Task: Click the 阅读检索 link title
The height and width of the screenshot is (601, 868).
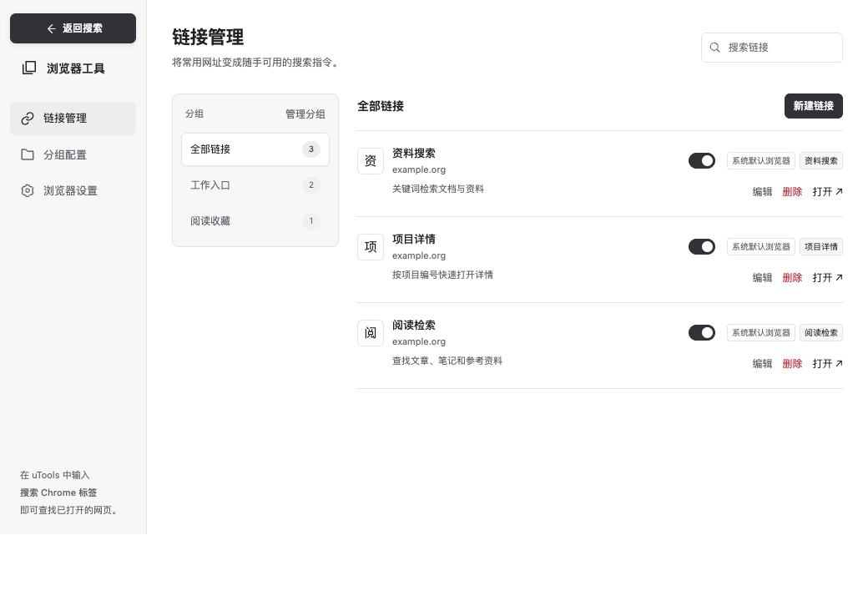Action: [413, 326]
